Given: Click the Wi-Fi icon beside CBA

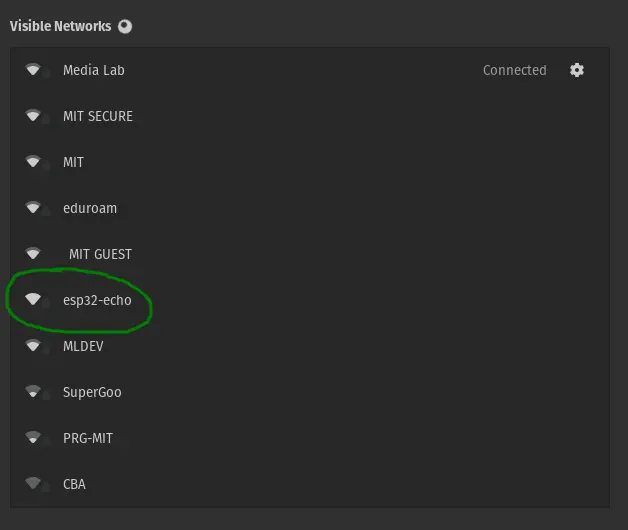Looking at the screenshot, I should pos(33,484).
